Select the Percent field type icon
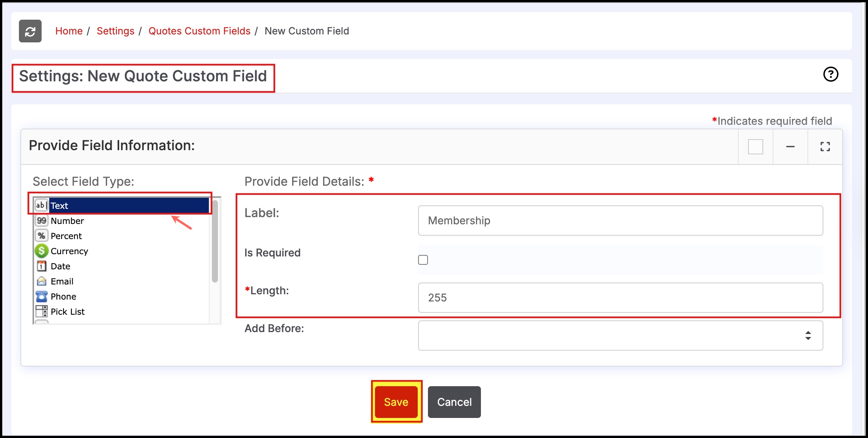Viewport: 868px width, 438px height. pyautogui.click(x=42, y=236)
